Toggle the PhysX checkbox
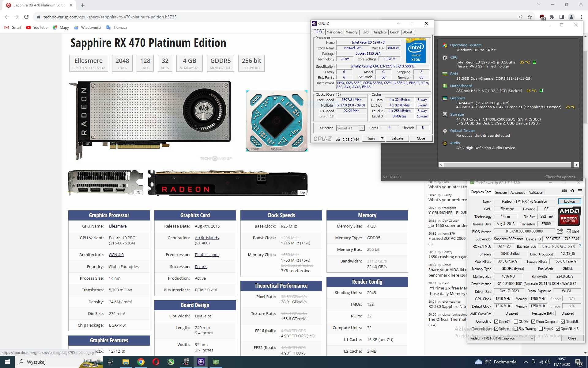The height and width of the screenshot is (368, 588). click(541, 329)
